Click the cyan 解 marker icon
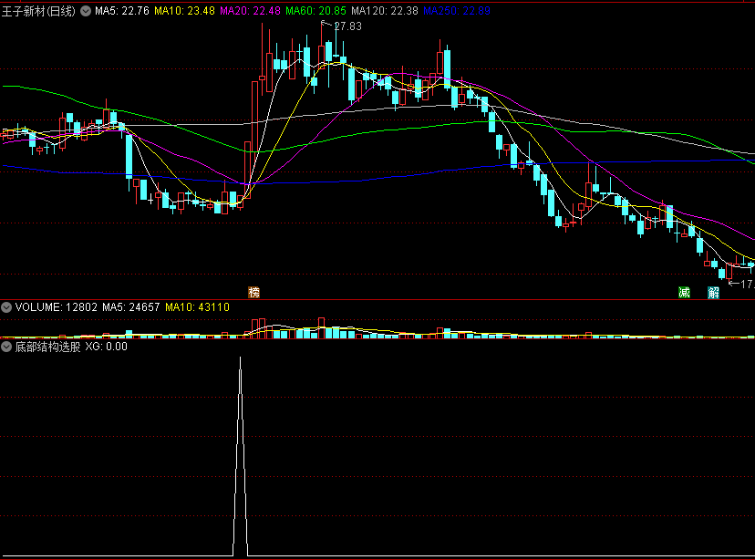755x560 pixels. click(x=714, y=292)
